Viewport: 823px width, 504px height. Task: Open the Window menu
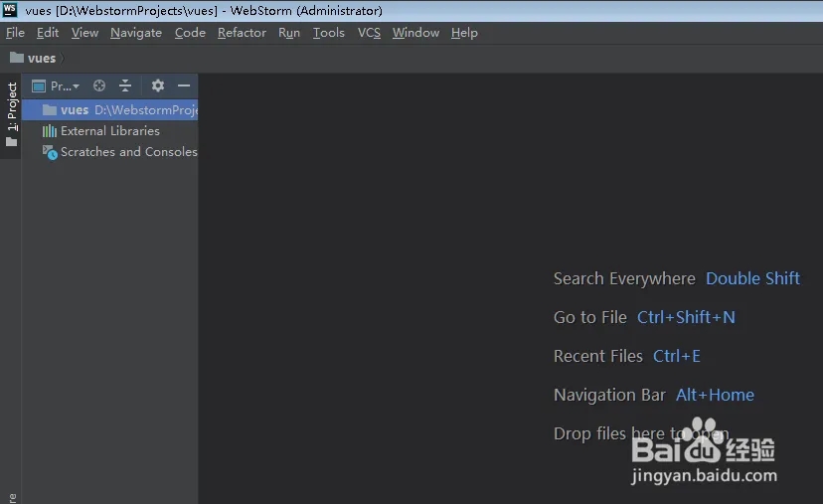pyautogui.click(x=415, y=33)
